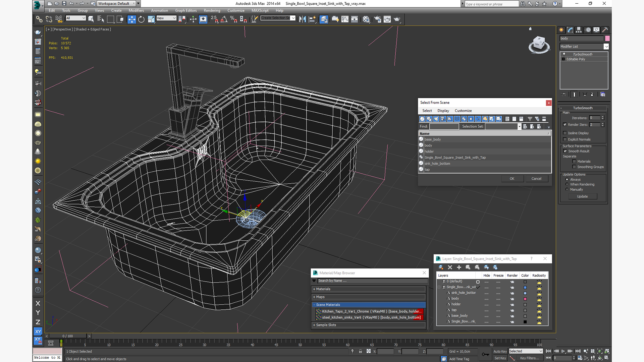Click the Auto Key button

pos(500,351)
